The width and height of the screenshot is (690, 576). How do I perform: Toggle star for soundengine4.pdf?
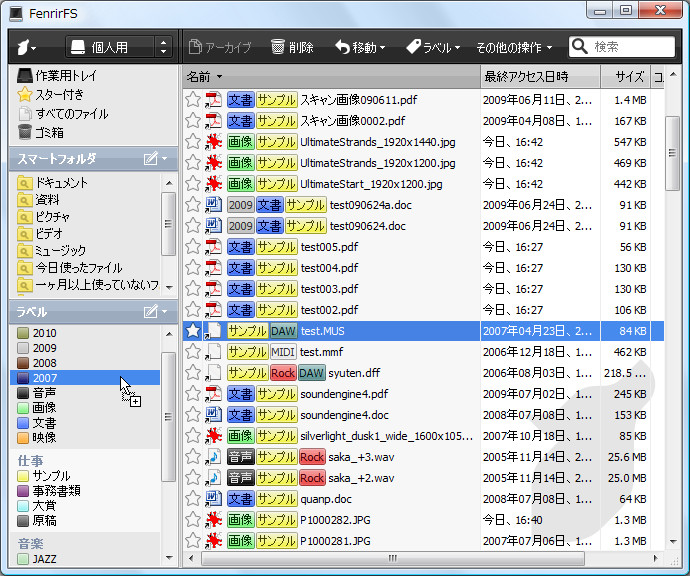pyautogui.click(x=193, y=393)
